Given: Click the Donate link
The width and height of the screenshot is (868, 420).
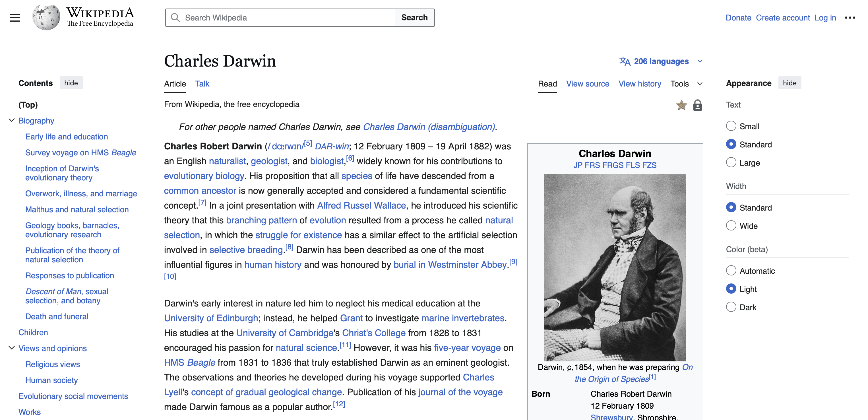Looking at the screenshot, I should coord(738,18).
